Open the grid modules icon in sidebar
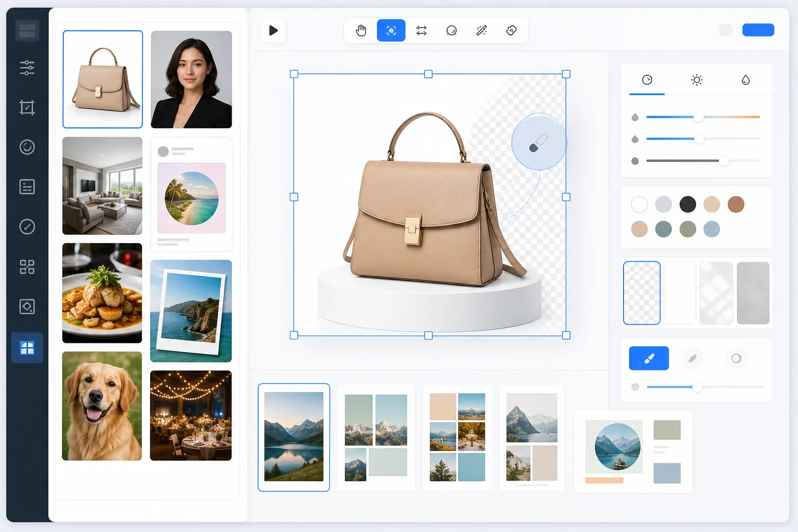Screen dimensions: 798x532 coord(27,267)
